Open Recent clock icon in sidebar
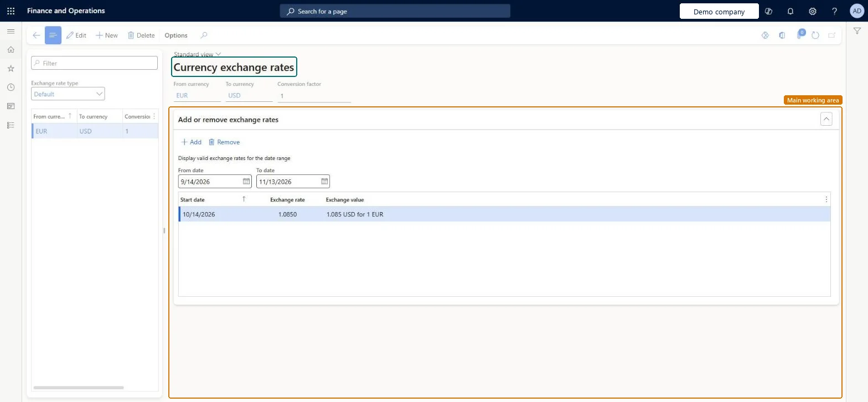This screenshot has height=402, width=868. click(x=11, y=87)
